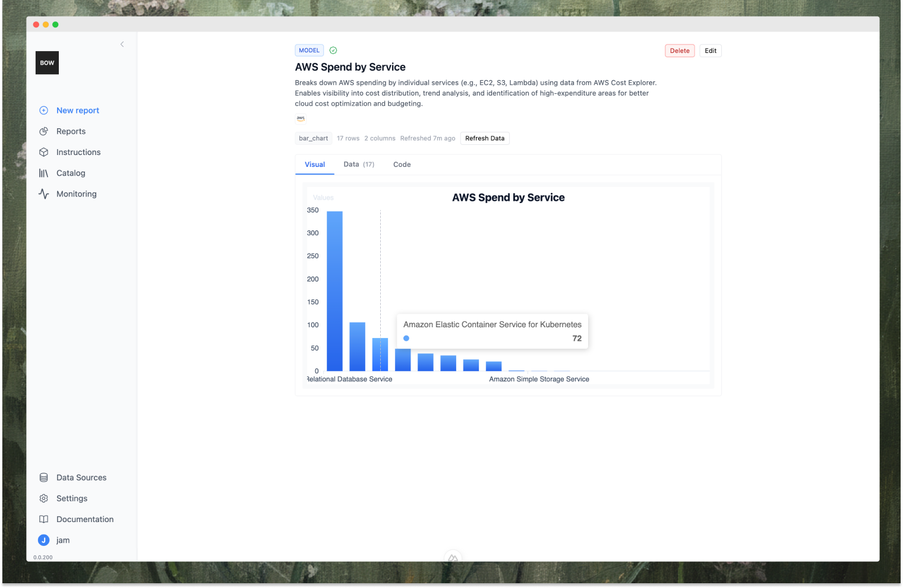Screen dimensions: 903x588
Task: Click the logo icon at page bottom
Action: click(453, 558)
